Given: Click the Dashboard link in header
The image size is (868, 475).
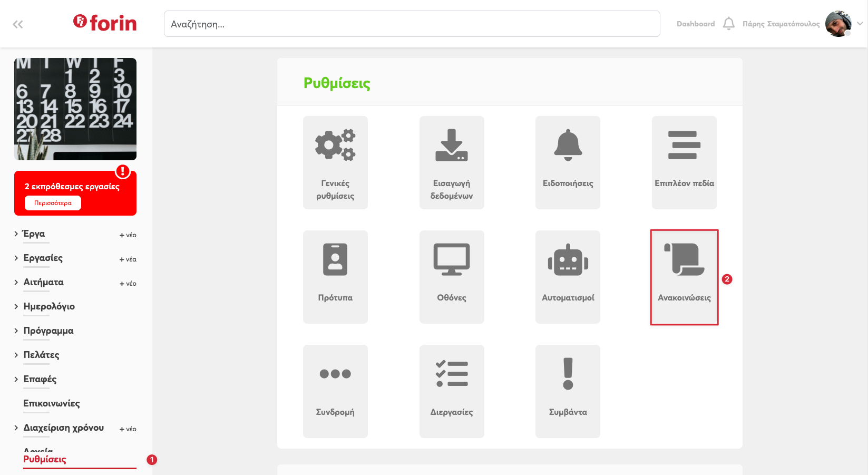Looking at the screenshot, I should coord(696,24).
